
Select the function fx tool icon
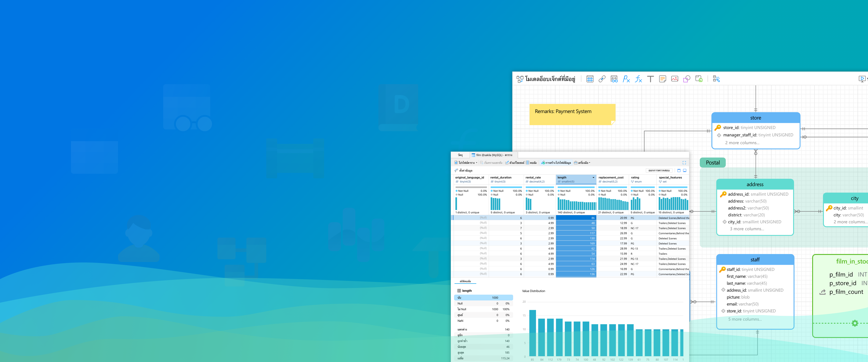point(638,79)
